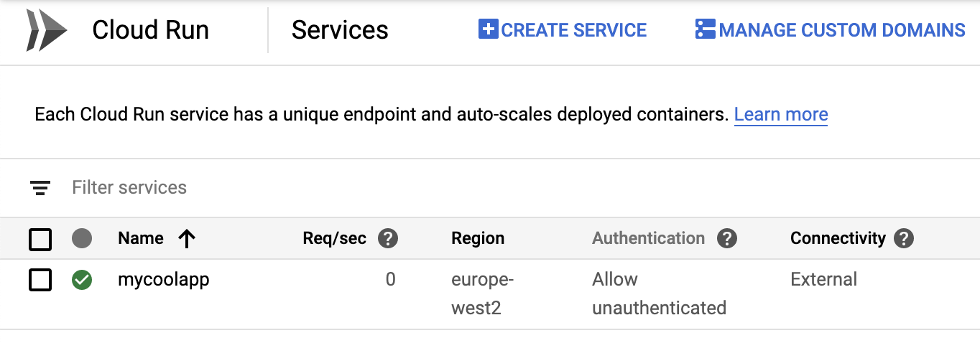Open the Req/sec help tooltip icon
The width and height of the screenshot is (980, 343).
pyautogui.click(x=388, y=238)
